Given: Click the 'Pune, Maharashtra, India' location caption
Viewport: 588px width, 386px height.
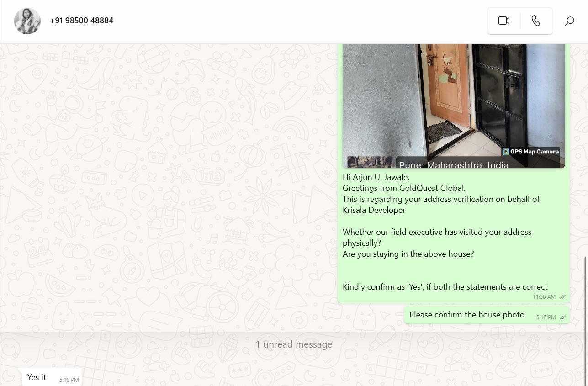Looking at the screenshot, I should pos(454,164).
